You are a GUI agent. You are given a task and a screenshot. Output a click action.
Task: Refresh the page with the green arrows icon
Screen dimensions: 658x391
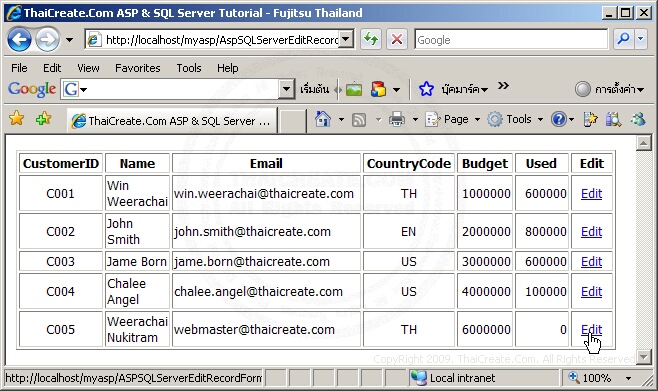(x=371, y=40)
